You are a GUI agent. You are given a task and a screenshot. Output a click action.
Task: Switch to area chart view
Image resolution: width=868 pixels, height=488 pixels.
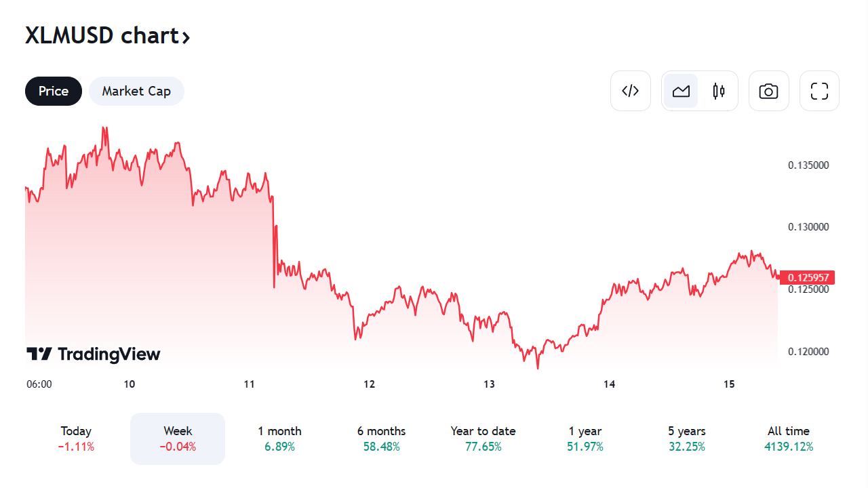[681, 91]
